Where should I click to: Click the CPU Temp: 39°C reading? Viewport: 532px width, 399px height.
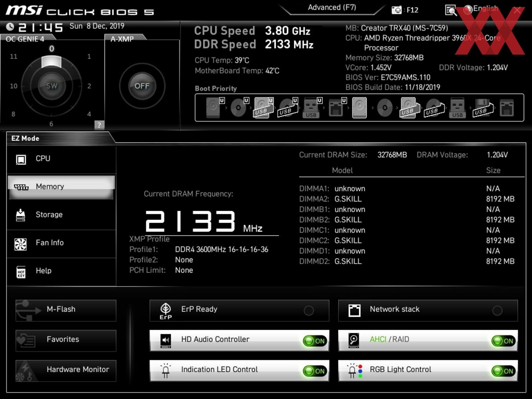222,60
